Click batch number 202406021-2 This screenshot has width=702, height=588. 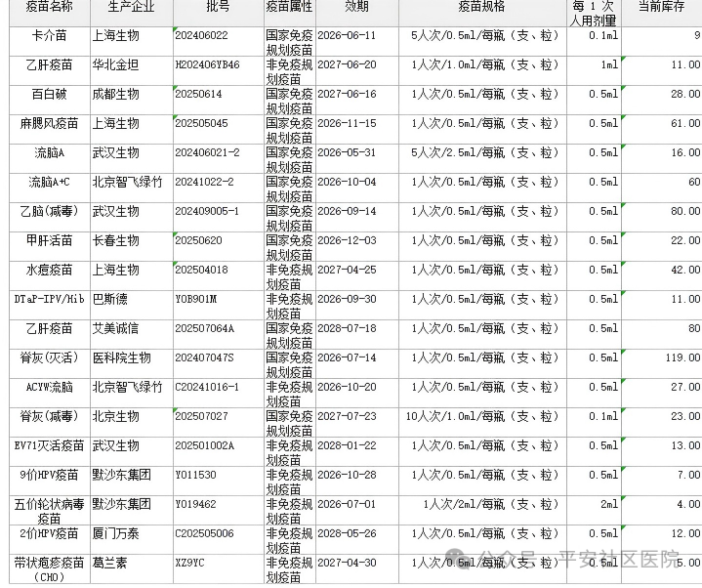[207, 152]
